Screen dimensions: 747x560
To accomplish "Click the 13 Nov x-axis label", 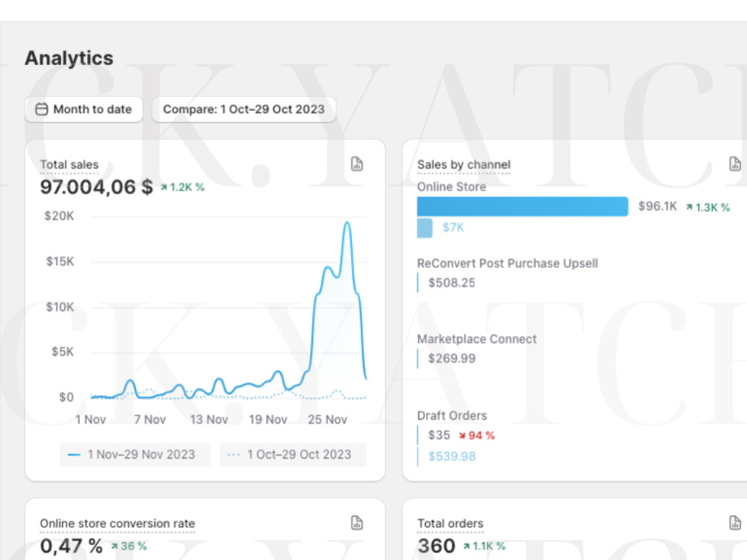I will point(208,420).
